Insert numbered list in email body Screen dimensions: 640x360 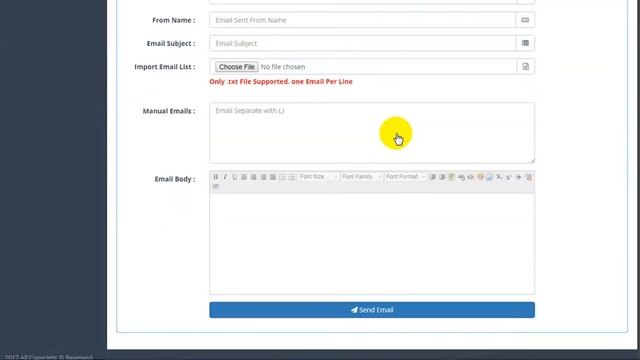282,177
